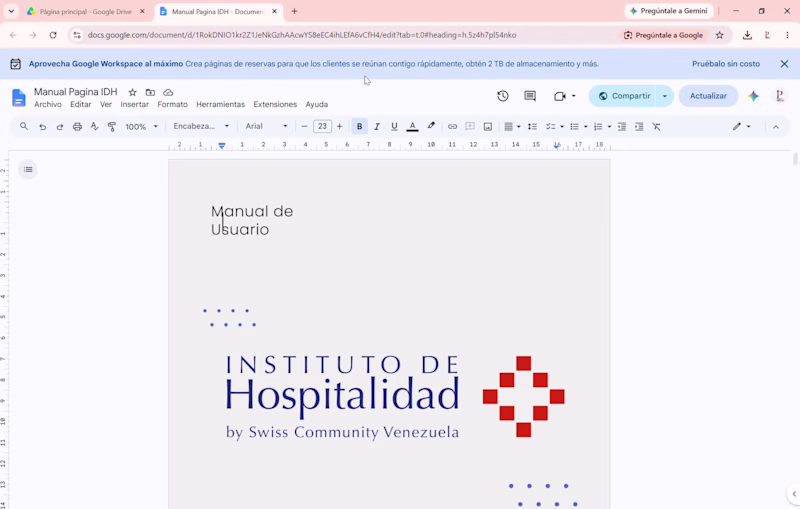The width and height of the screenshot is (800, 509).
Task: Open paragraph style dropdown Encabeza...
Action: click(x=201, y=126)
